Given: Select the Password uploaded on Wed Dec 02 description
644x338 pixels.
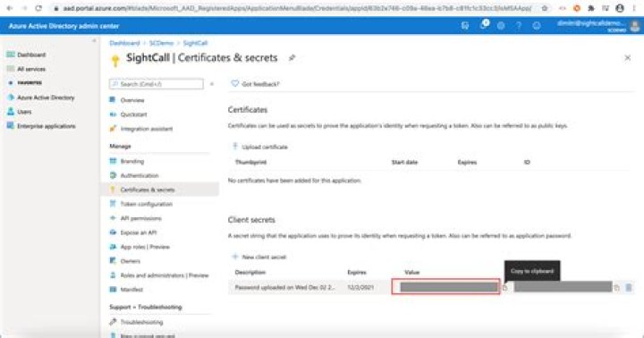Looking at the screenshot, I should 284,288.
